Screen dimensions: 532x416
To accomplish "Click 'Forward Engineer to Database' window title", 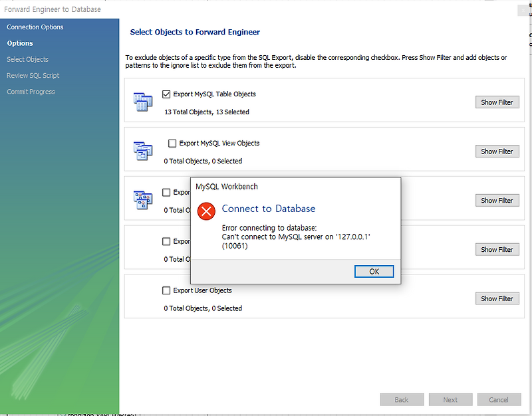I will [x=53, y=9].
